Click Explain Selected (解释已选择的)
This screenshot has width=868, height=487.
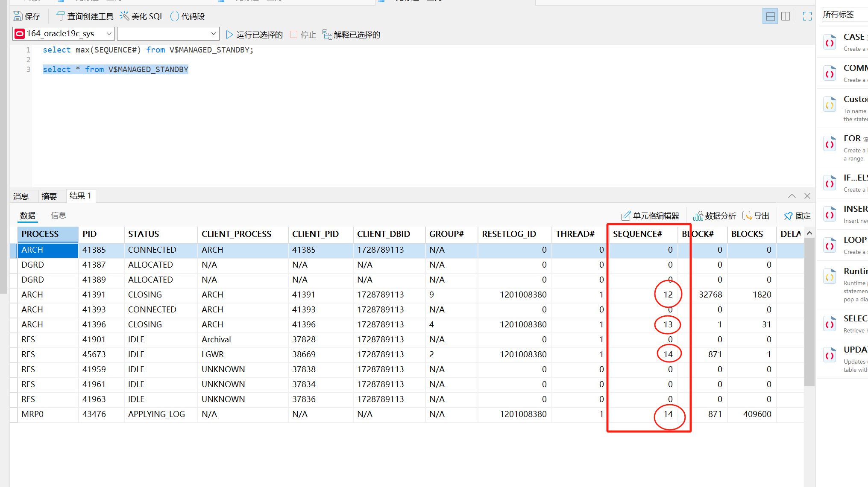tap(351, 35)
